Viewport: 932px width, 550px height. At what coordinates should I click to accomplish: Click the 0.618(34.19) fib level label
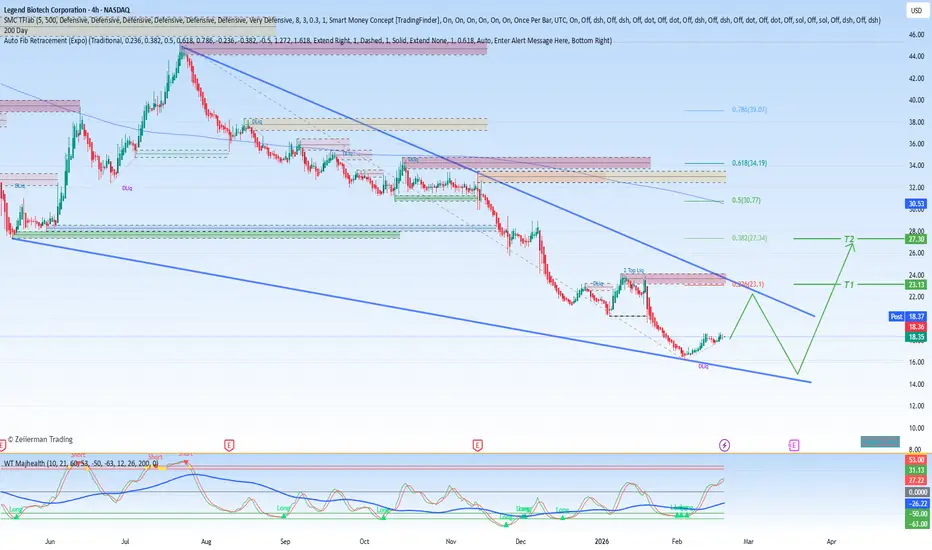click(749, 163)
